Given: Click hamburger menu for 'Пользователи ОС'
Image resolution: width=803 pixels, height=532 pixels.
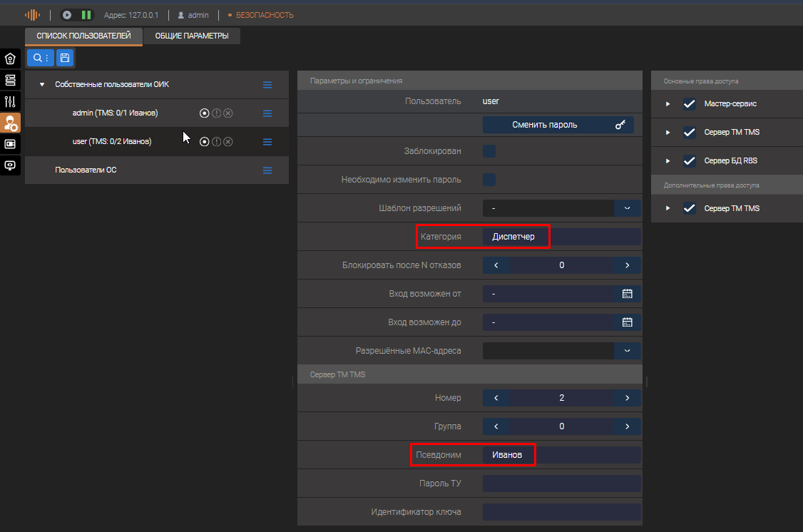Looking at the screenshot, I should (x=267, y=170).
